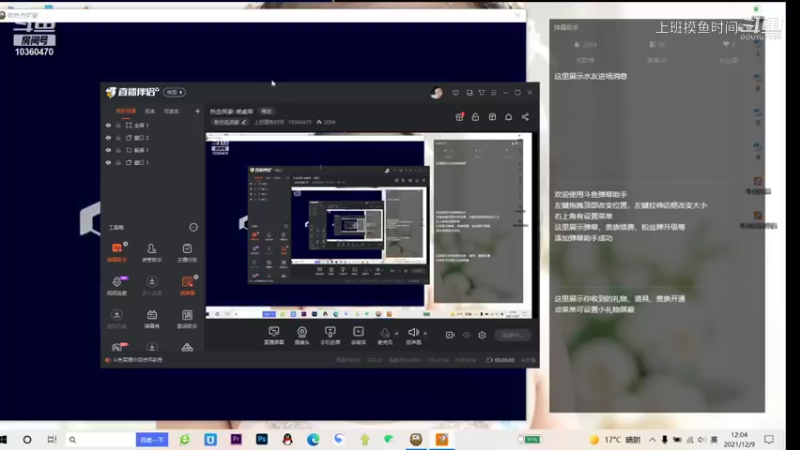This screenshot has width=800, height=450.
Task: Open Microsoft Edge from taskbar
Action: [x=313, y=439]
